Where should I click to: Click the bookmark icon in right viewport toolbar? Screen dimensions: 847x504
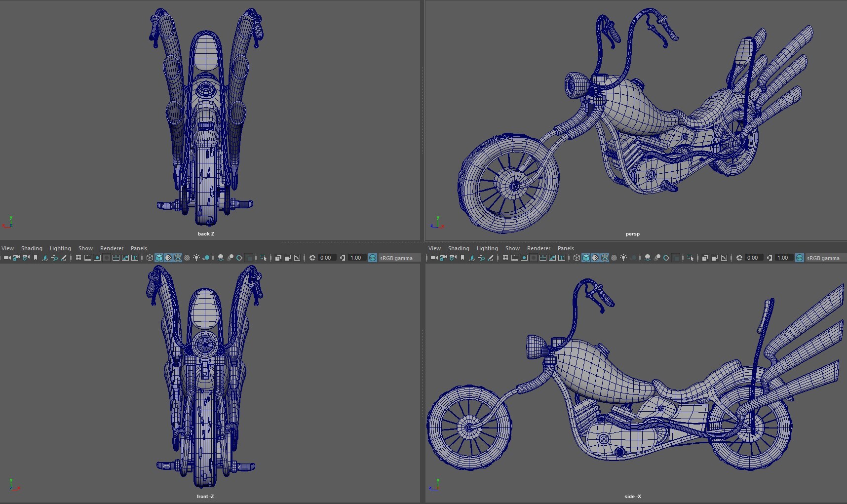coord(463,257)
